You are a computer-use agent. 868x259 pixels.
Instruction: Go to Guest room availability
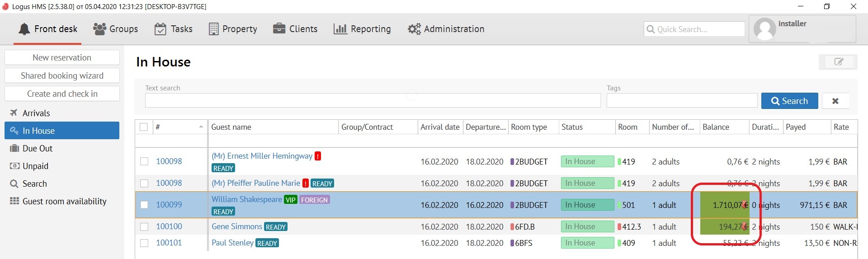point(64,201)
